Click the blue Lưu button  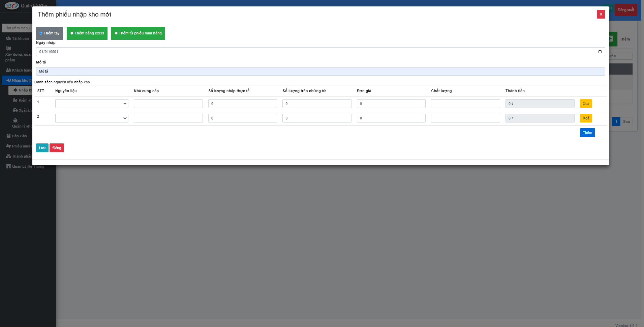coord(42,148)
